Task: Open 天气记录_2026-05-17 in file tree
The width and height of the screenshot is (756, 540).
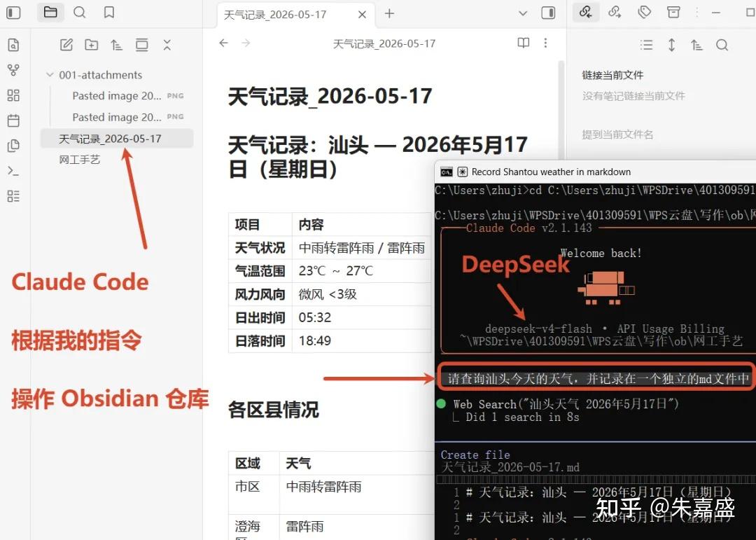Action: 117,139
